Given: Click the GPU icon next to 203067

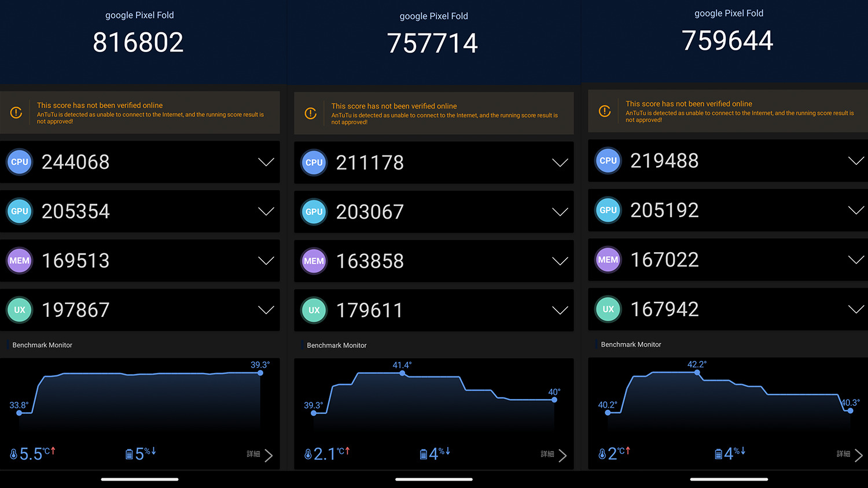Looking at the screenshot, I should coord(314,212).
